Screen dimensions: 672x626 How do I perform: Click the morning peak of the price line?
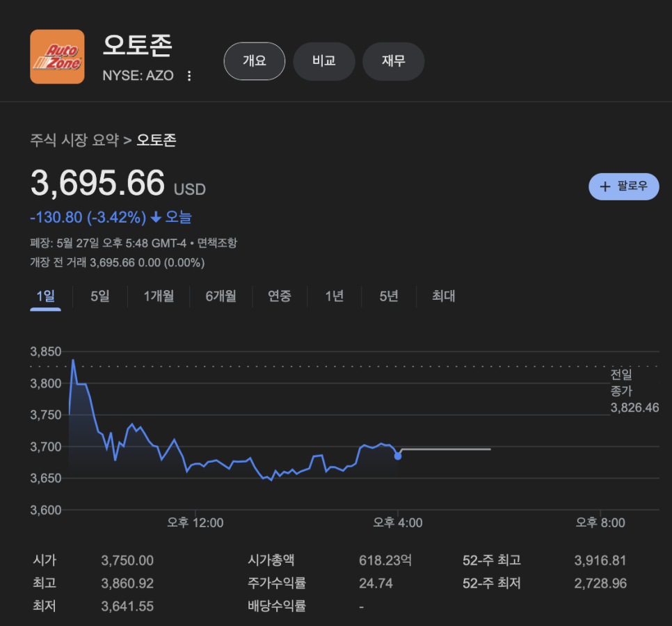(73, 361)
